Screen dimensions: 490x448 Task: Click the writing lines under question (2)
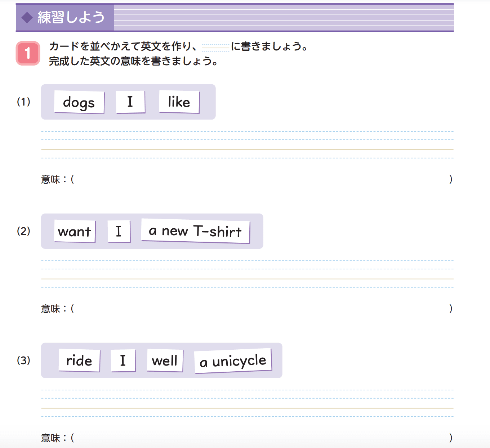[x=247, y=274]
